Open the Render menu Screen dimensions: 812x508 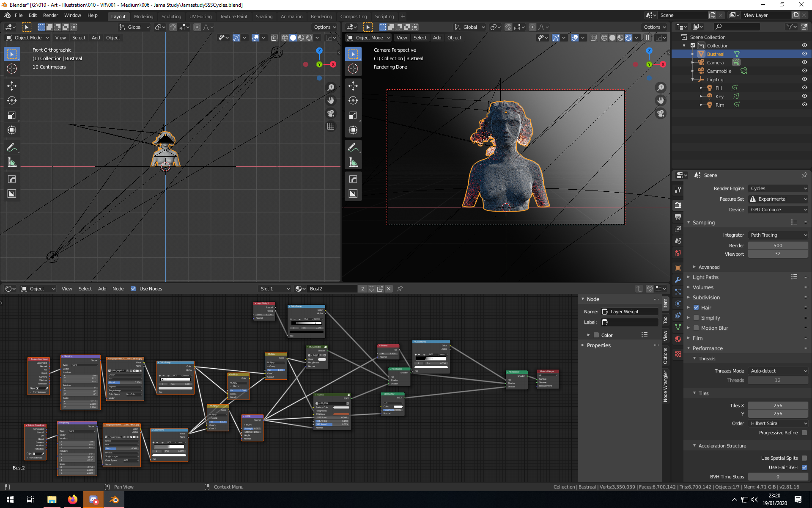pyautogui.click(x=50, y=15)
